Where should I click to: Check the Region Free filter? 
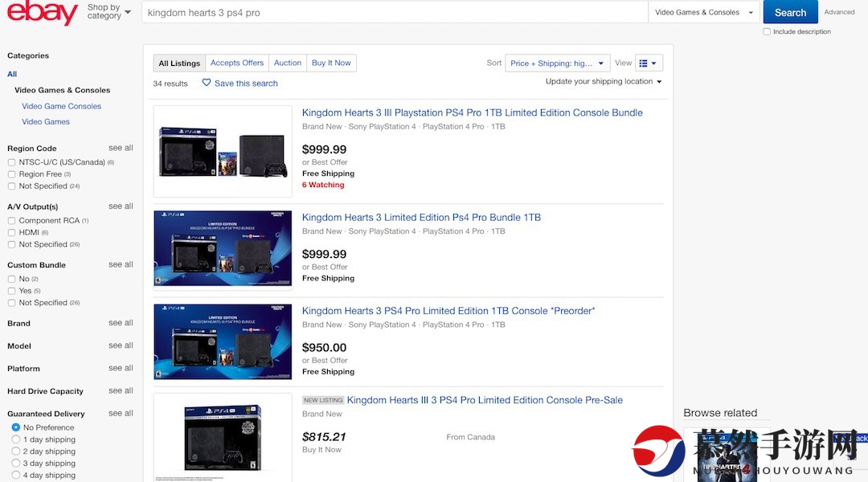11,174
